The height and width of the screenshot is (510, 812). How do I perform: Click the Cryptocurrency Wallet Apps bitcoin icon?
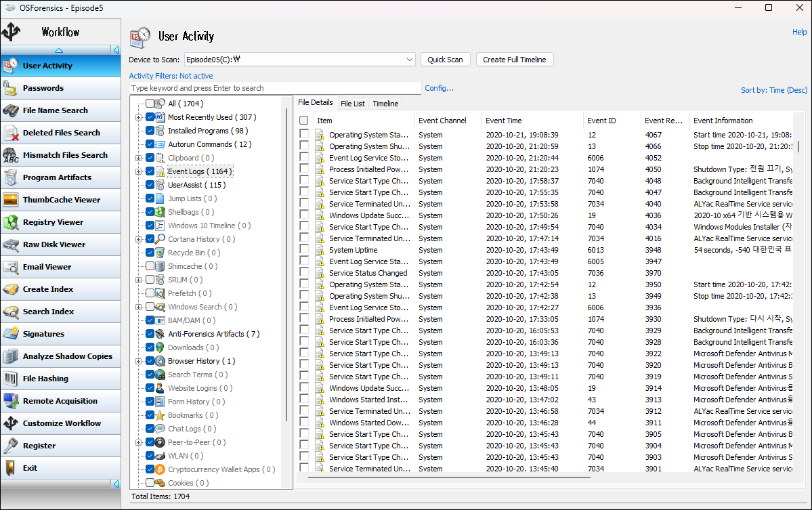tap(160, 469)
